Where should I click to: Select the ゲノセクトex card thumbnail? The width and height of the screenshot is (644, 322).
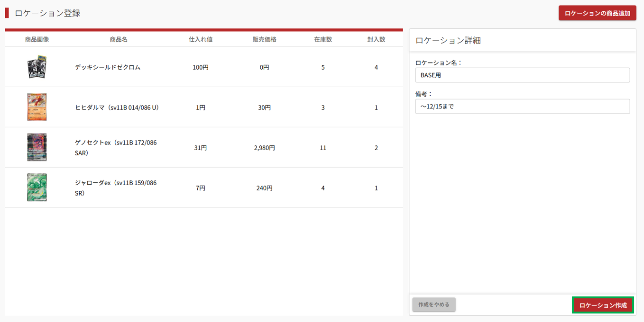(x=37, y=147)
